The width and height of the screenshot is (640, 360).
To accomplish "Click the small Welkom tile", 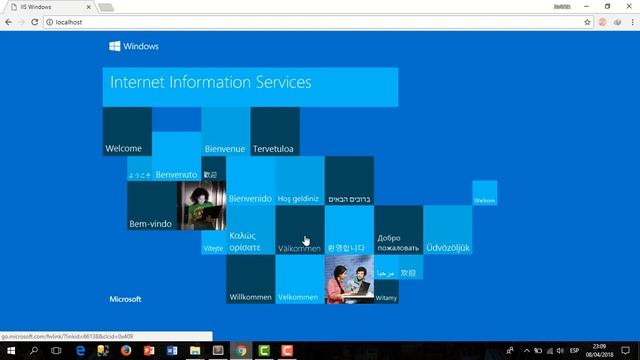I will [x=485, y=193].
